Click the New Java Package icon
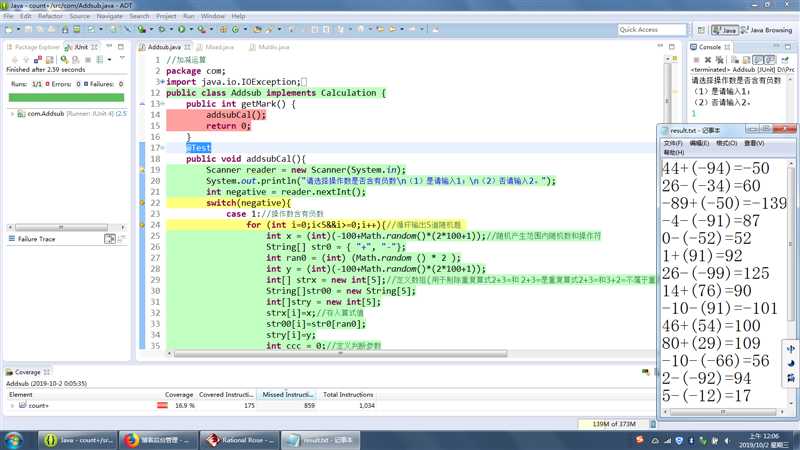800x450 pixels. (223, 29)
